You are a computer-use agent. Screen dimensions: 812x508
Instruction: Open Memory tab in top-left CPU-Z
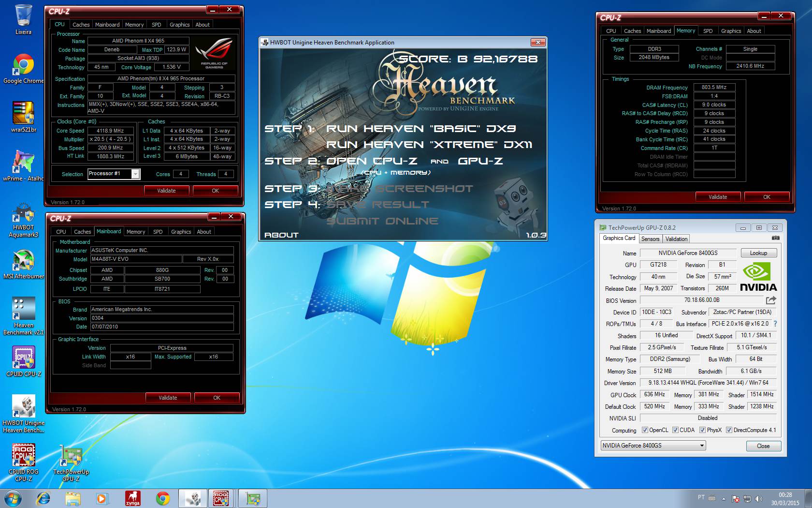pos(134,25)
